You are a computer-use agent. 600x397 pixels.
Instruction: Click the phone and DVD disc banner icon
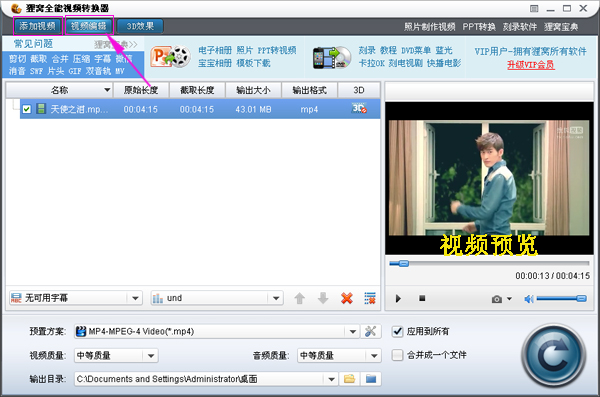click(x=332, y=57)
